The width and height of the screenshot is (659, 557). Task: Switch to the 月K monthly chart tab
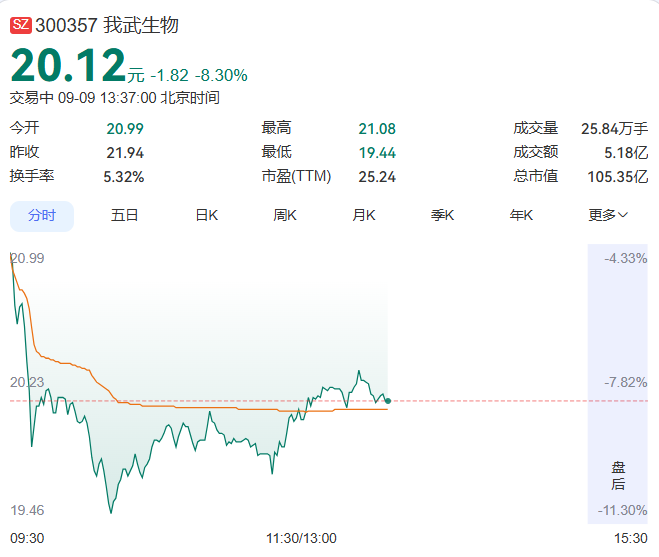click(364, 216)
